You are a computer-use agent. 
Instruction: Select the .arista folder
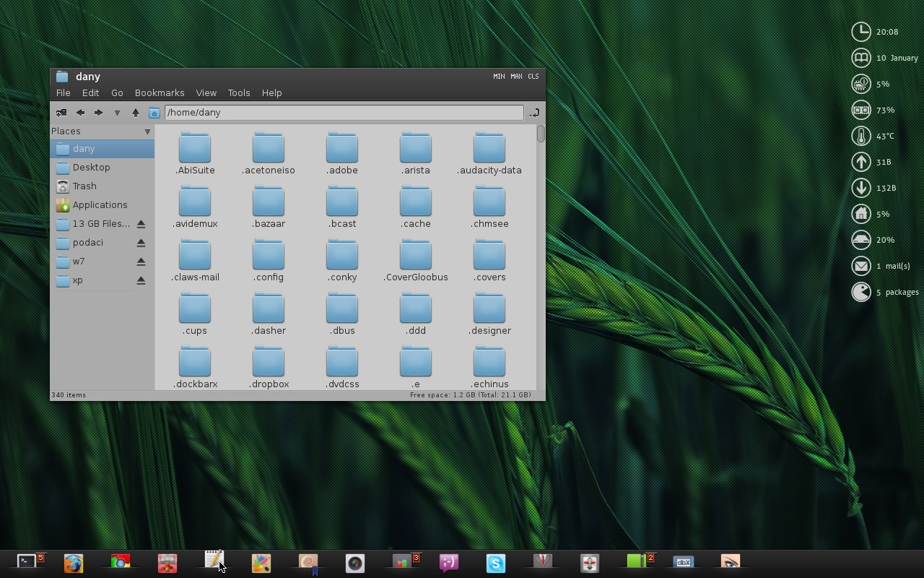pyautogui.click(x=416, y=153)
